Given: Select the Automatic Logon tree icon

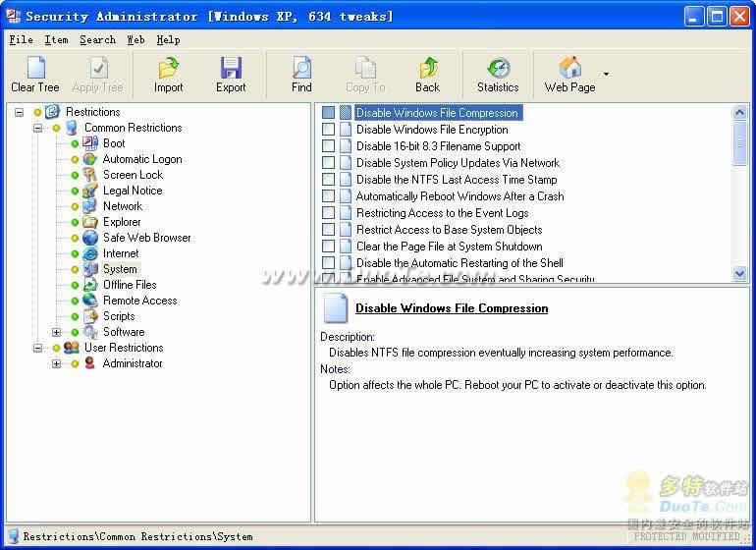Looking at the screenshot, I should 90,159.
